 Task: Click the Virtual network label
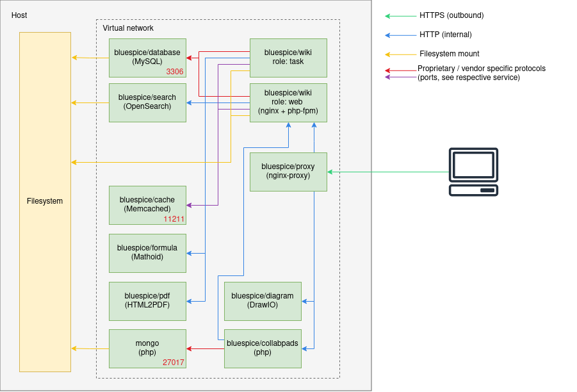pyautogui.click(x=128, y=28)
